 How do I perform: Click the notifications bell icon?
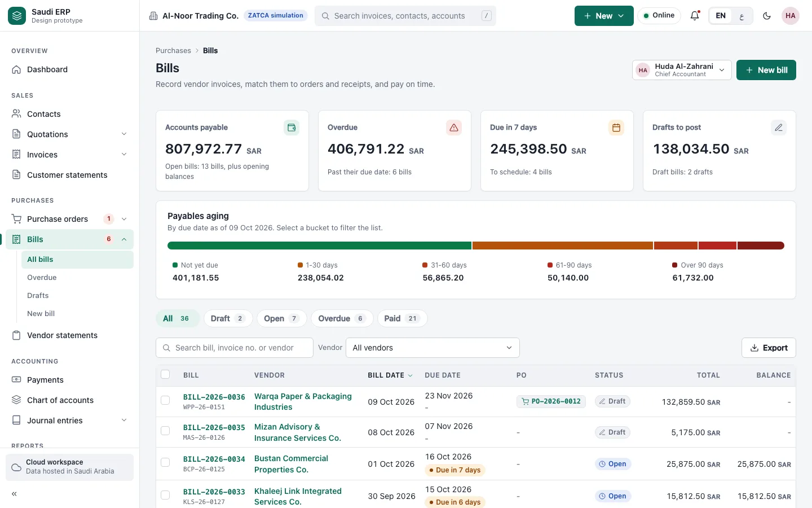[695, 16]
